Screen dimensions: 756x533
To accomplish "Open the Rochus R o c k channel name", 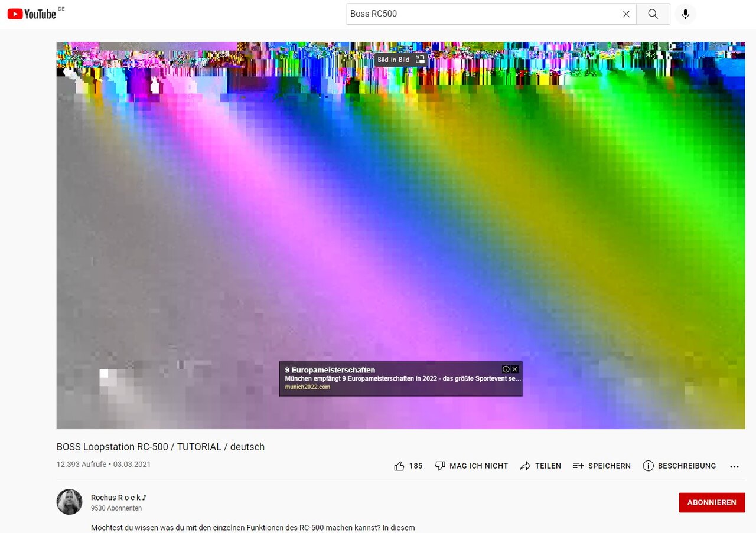I will click(x=119, y=498).
